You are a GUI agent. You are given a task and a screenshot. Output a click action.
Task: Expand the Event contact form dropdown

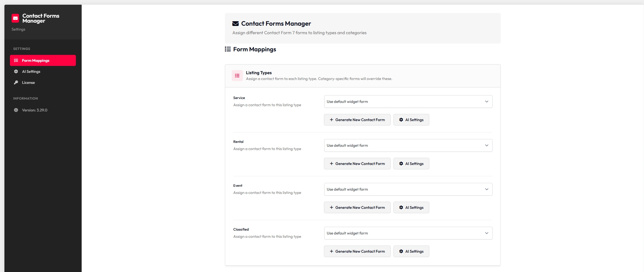(408, 189)
